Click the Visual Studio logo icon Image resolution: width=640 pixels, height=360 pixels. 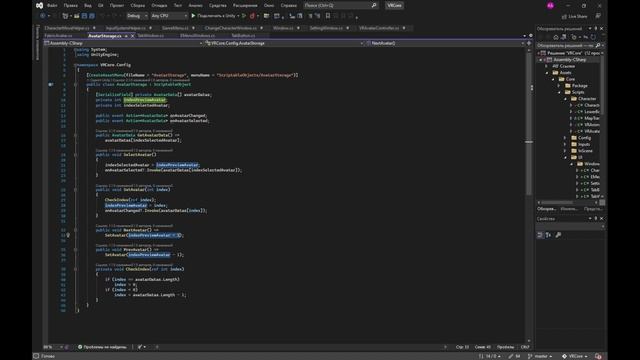39,6
